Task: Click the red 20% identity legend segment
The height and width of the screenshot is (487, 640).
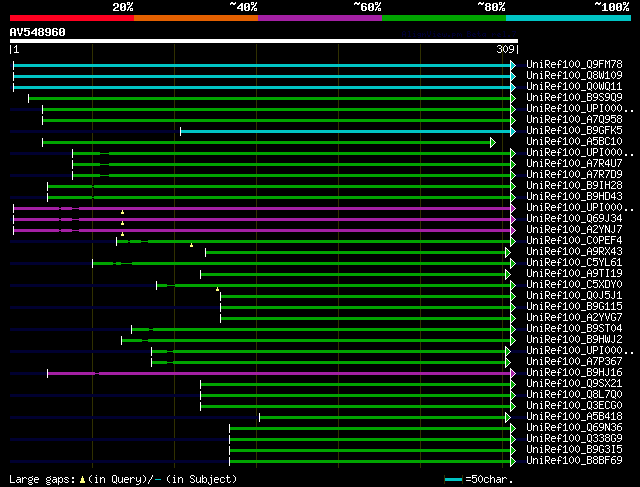Action: pyautogui.click(x=71, y=18)
